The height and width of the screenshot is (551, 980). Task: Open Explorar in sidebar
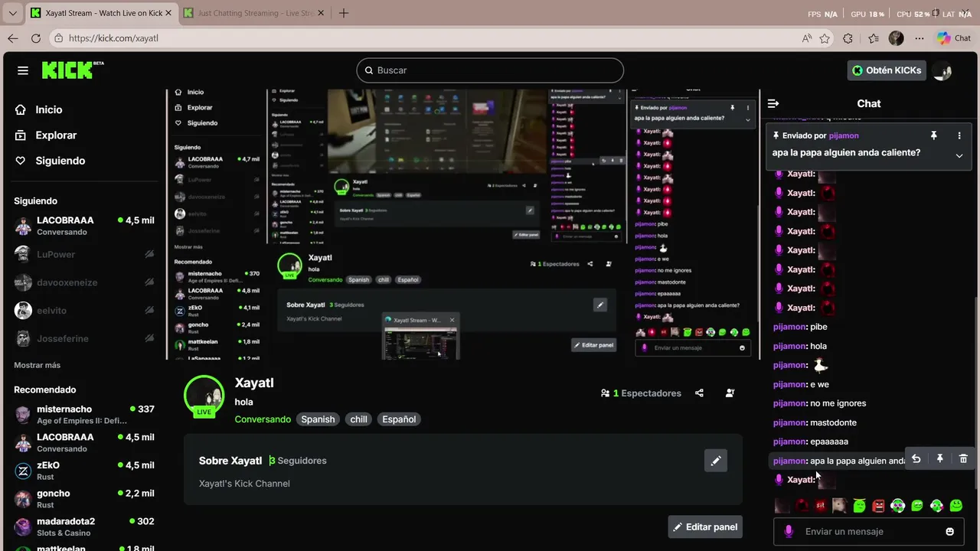(x=46, y=135)
